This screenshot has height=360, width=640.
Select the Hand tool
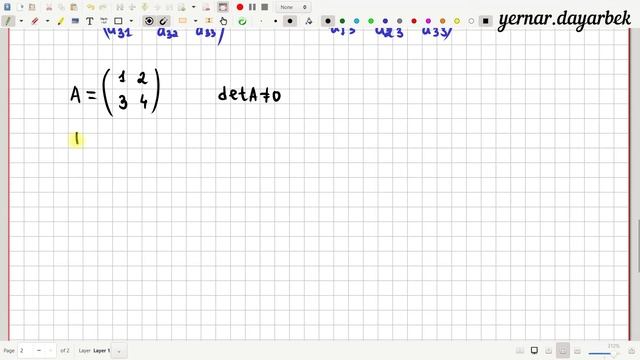pos(223,21)
